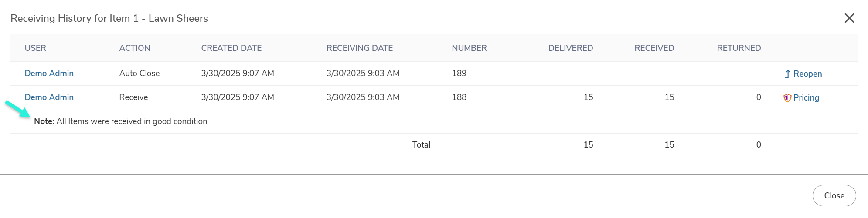The height and width of the screenshot is (218, 868).
Task: Click the RECEIVED column header
Action: tap(654, 48)
